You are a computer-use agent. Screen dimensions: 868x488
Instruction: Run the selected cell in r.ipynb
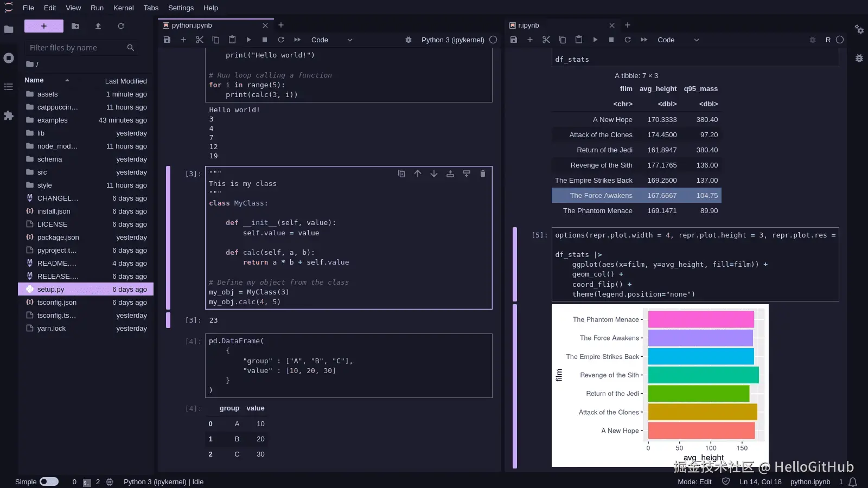point(595,40)
